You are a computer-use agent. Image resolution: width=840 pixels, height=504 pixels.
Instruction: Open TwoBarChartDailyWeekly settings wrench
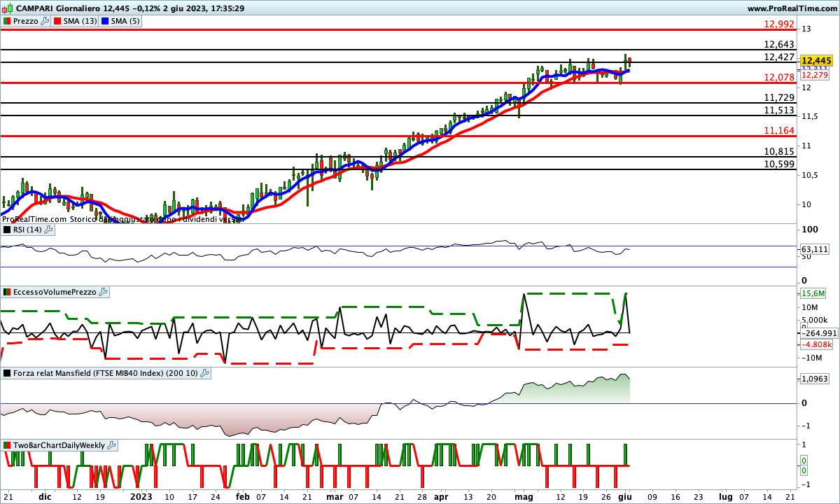click(x=112, y=445)
